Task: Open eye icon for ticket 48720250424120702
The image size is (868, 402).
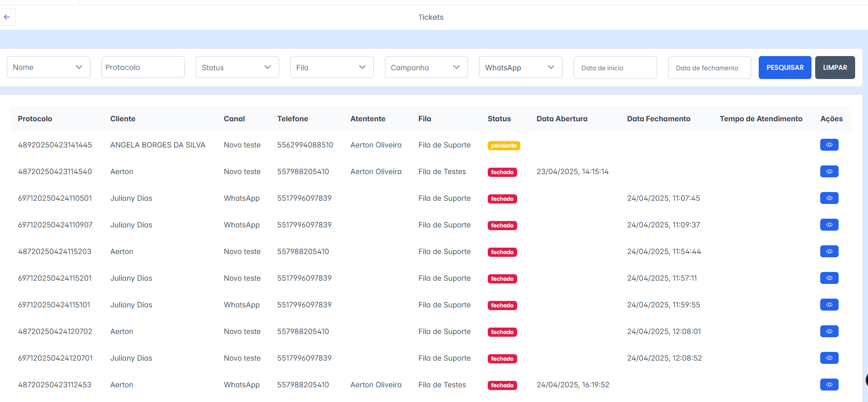Action: pos(829,331)
